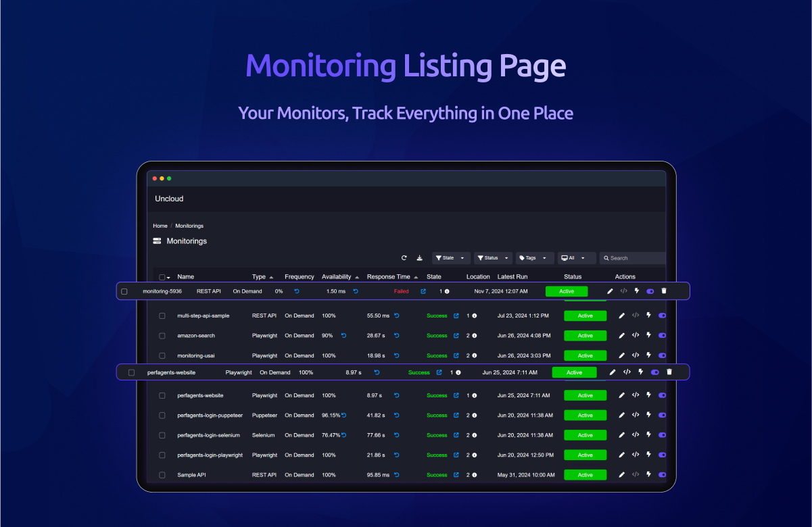
Task: View code for perfagents-login-selenium
Action: pyautogui.click(x=636, y=435)
